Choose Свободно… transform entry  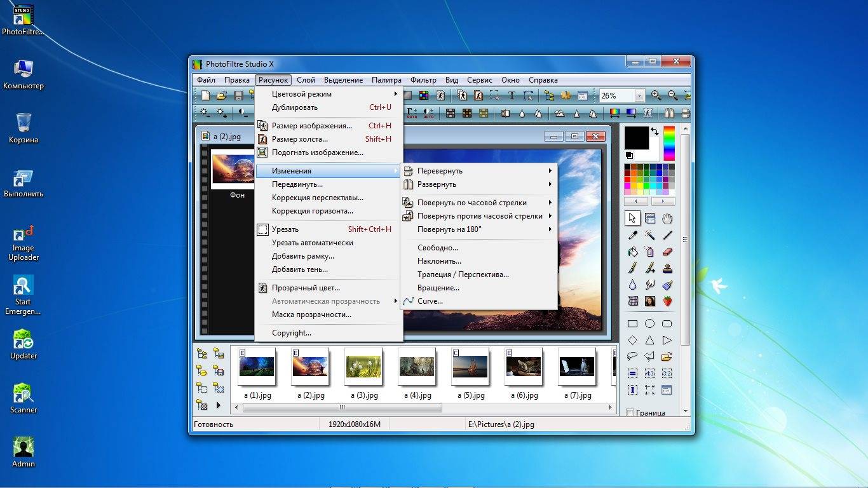478,248
